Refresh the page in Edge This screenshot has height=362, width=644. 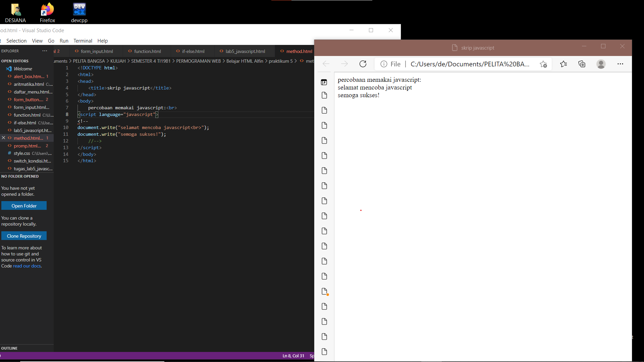coord(363,64)
